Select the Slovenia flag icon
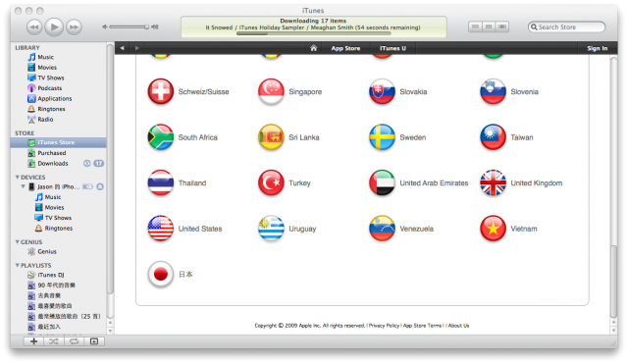Screen dimensions: 628x364 [493, 91]
